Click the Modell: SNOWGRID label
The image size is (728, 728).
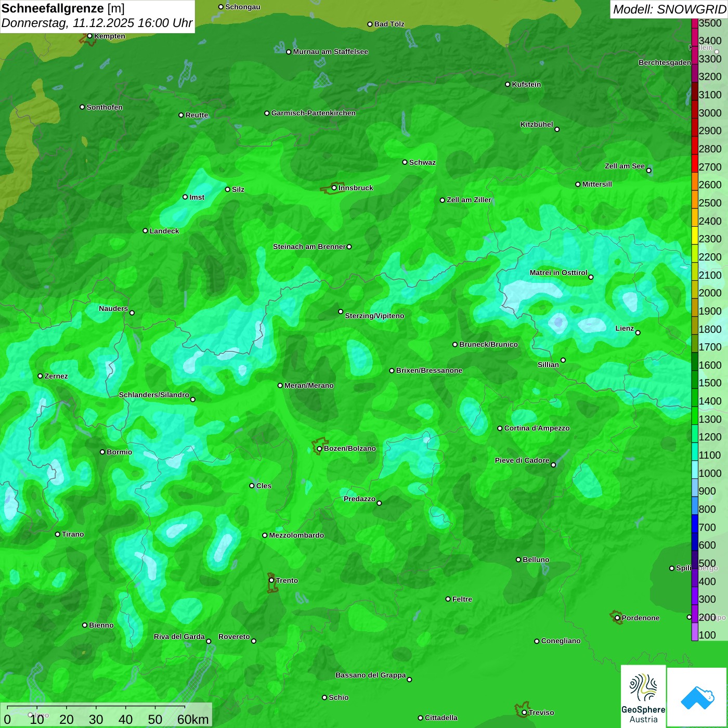669,9
